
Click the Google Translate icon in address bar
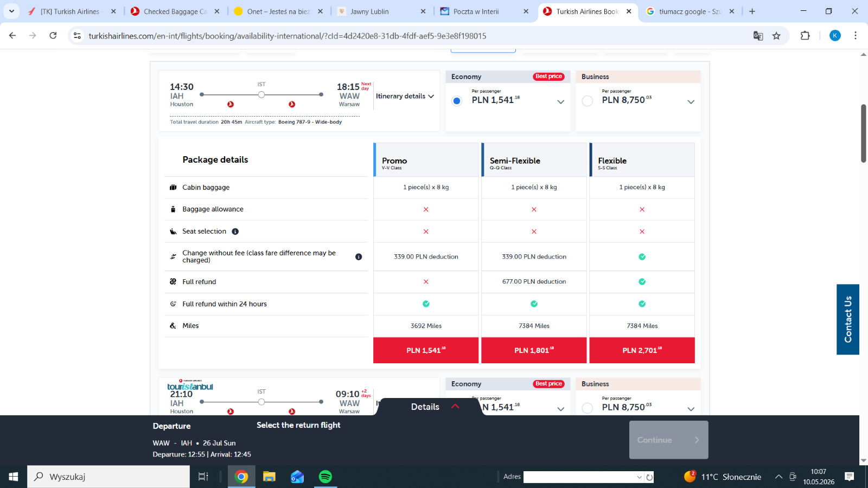[x=758, y=36]
